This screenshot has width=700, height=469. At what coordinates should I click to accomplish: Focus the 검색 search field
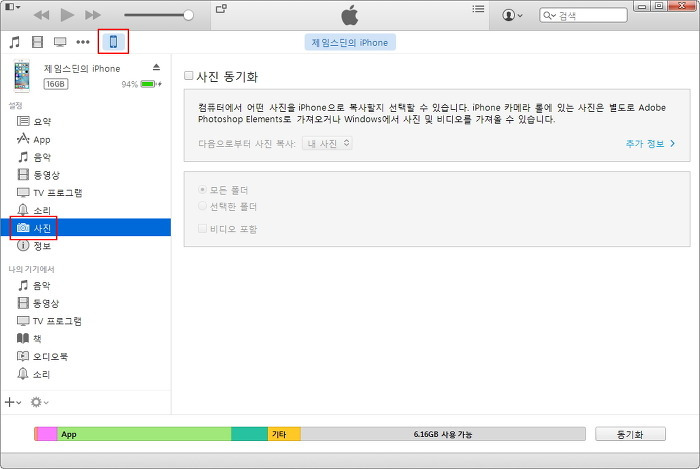(x=583, y=15)
